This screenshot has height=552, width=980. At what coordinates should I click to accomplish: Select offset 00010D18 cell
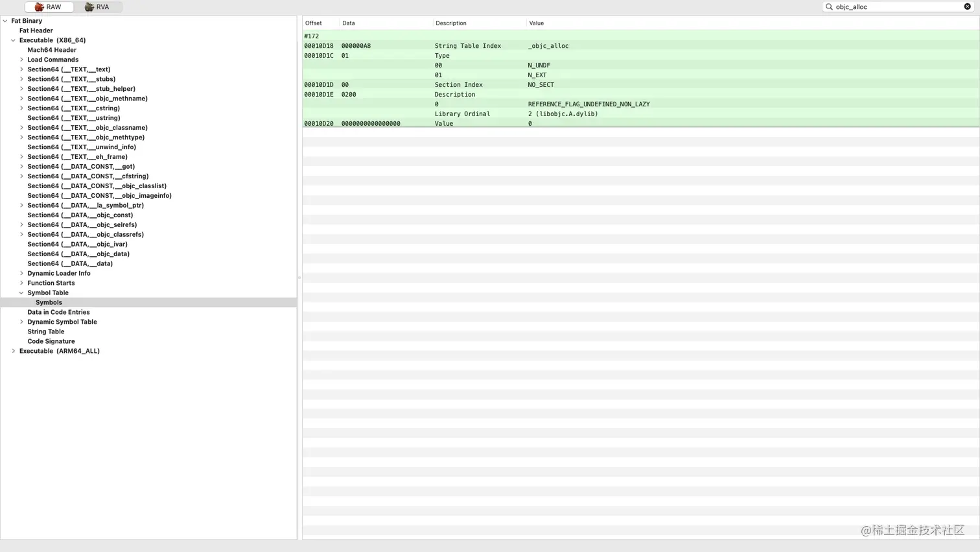pyautogui.click(x=319, y=46)
